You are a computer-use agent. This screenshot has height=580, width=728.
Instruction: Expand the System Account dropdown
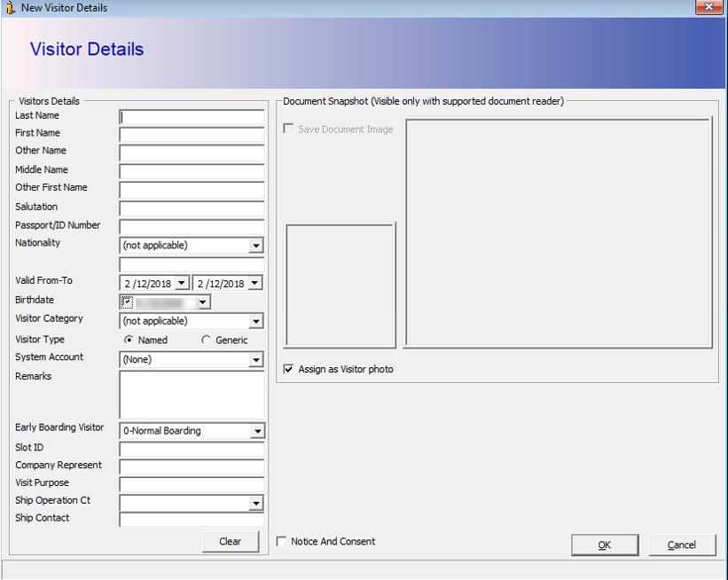coord(256,360)
